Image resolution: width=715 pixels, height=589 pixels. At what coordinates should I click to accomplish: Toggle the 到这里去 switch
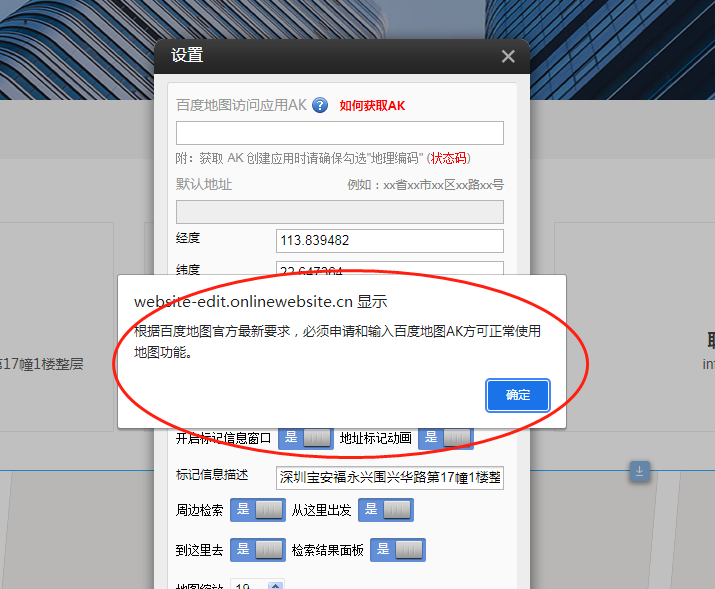click(x=258, y=550)
